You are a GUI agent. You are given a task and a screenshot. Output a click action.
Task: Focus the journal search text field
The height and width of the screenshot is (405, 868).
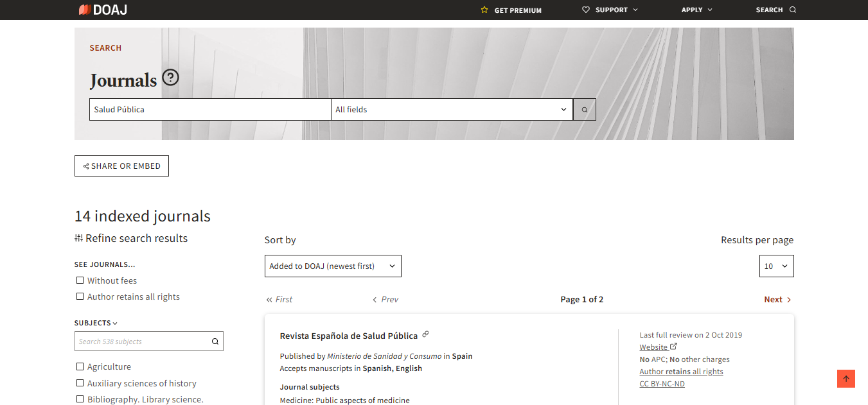[210, 110]
